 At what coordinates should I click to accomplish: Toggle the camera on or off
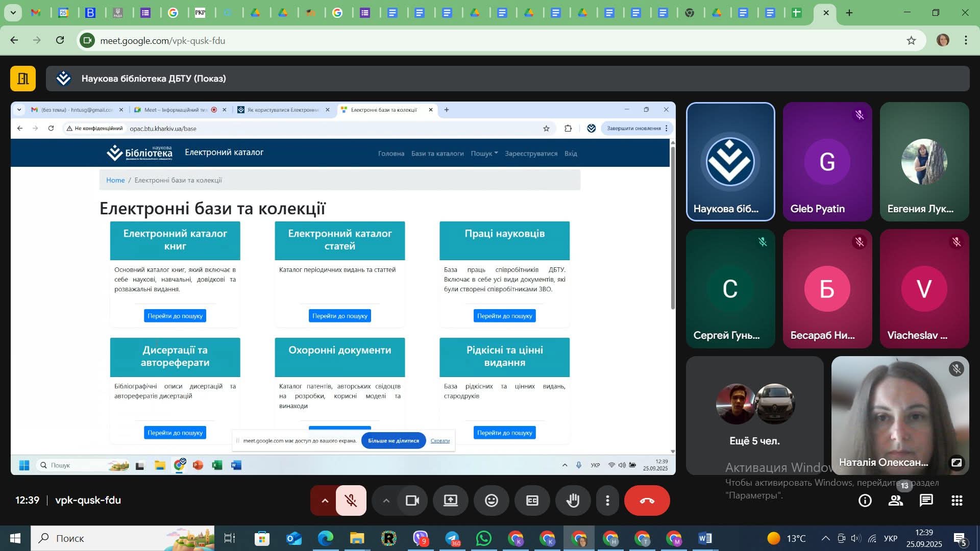[412, 500]
